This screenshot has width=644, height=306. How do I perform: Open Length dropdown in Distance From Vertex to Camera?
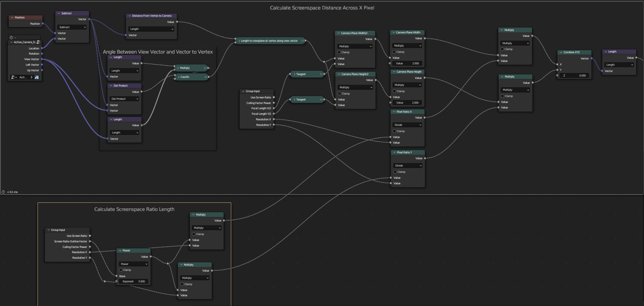point(151,29)
